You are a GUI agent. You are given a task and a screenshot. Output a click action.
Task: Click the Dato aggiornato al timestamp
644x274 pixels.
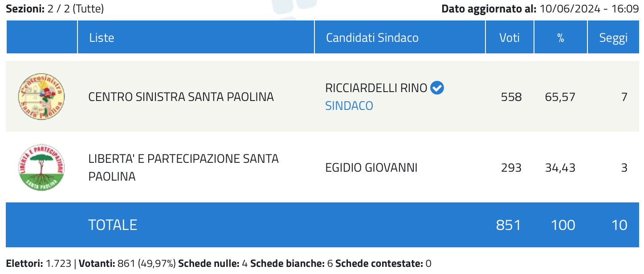click(x=540, y=8)
